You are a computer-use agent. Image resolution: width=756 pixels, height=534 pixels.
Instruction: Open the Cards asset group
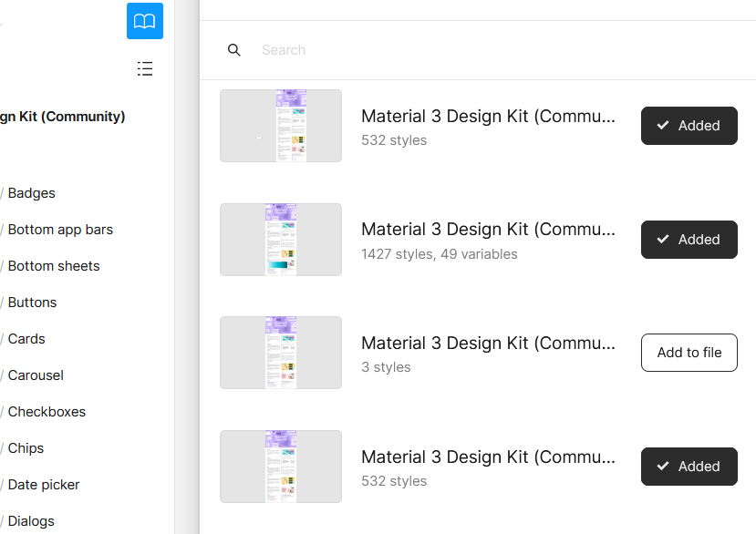pos(26,339)
